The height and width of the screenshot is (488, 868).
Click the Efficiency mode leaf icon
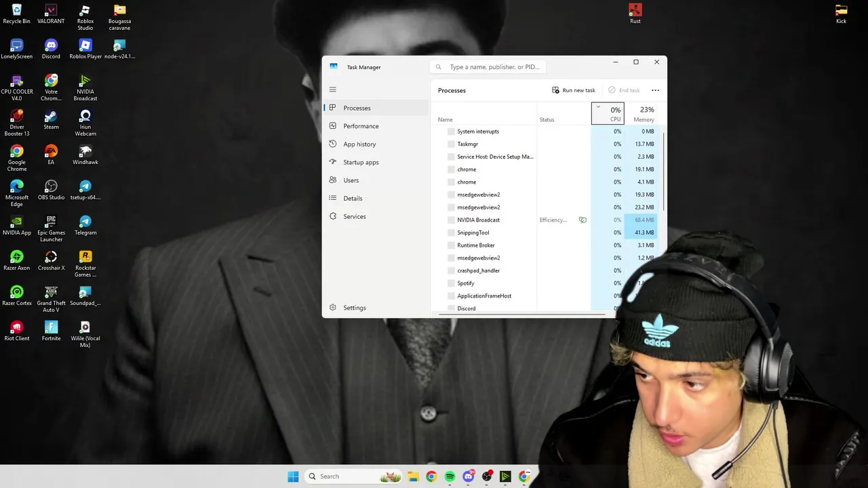(583, 220)
